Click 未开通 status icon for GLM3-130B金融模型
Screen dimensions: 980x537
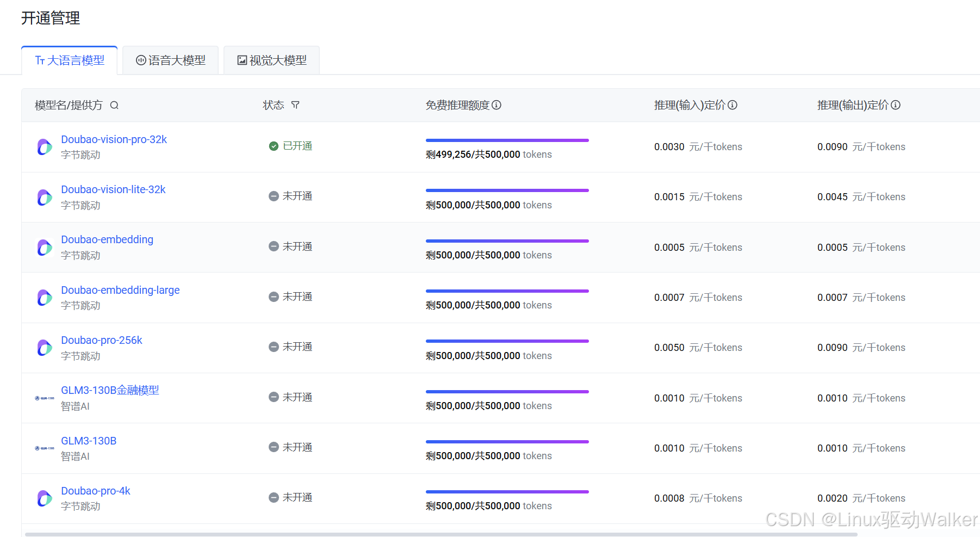point(274,397)
